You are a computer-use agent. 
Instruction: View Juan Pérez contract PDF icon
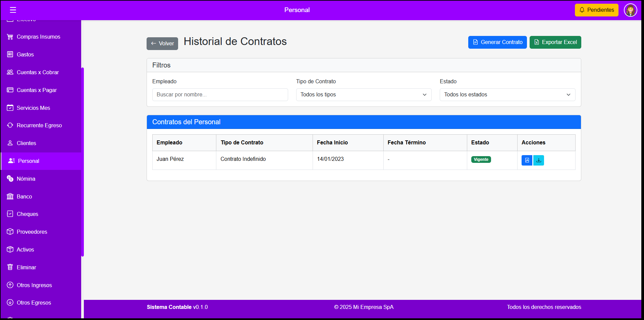(527, 160)
